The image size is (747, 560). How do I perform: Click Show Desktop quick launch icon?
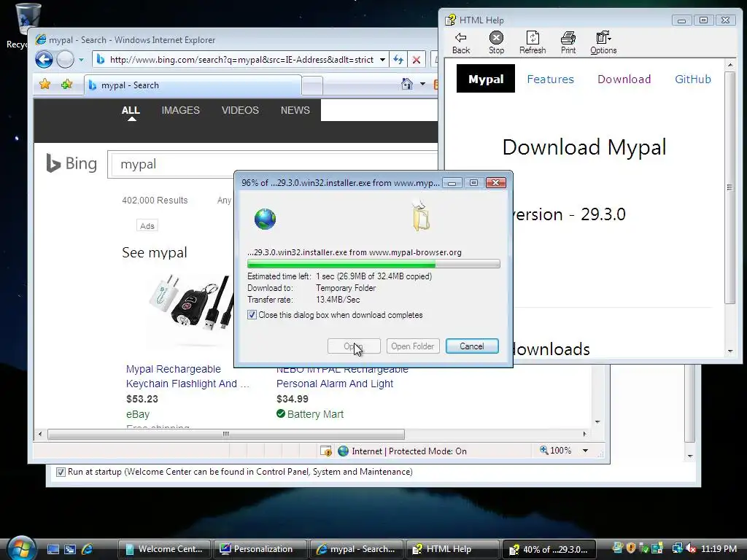(53, 549)
